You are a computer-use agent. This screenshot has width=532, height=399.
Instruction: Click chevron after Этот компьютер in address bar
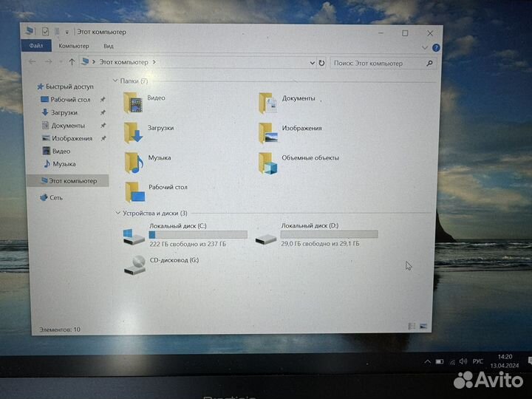click(154, 62)
